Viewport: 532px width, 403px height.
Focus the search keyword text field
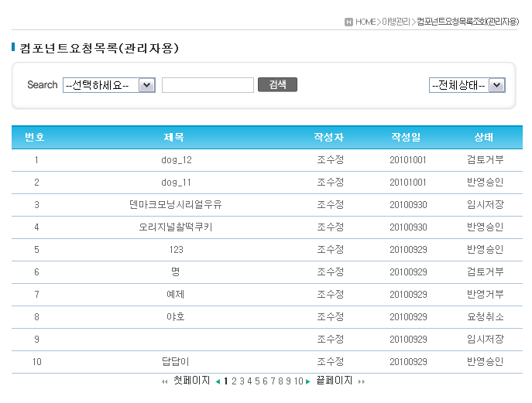coord(208,85)
